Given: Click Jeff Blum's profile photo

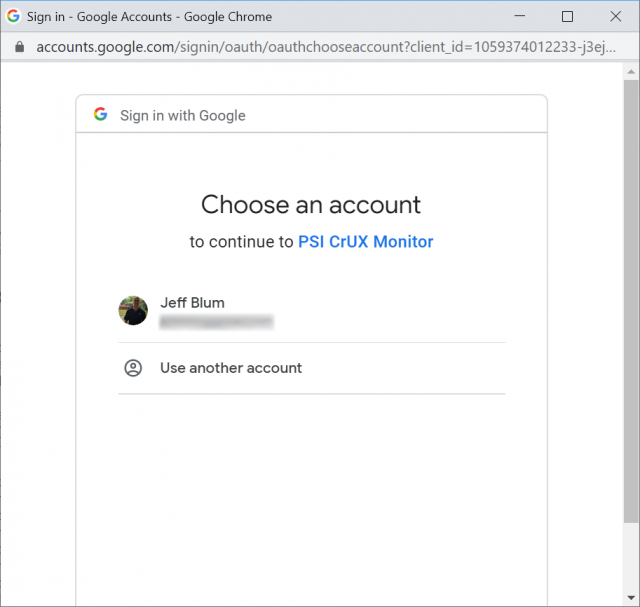Looking at the screenshot, I should (133, 311).
